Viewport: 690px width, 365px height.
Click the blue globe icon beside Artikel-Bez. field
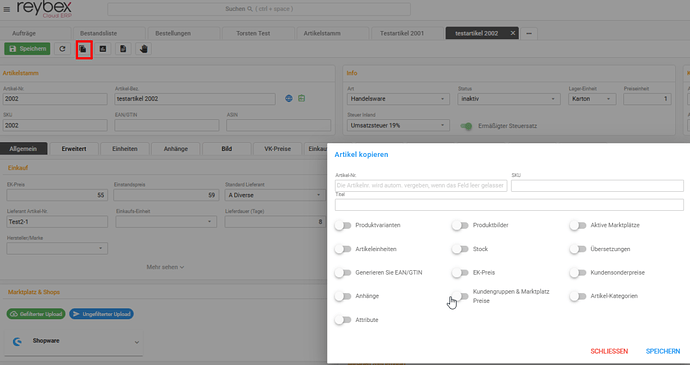(289, 99)
